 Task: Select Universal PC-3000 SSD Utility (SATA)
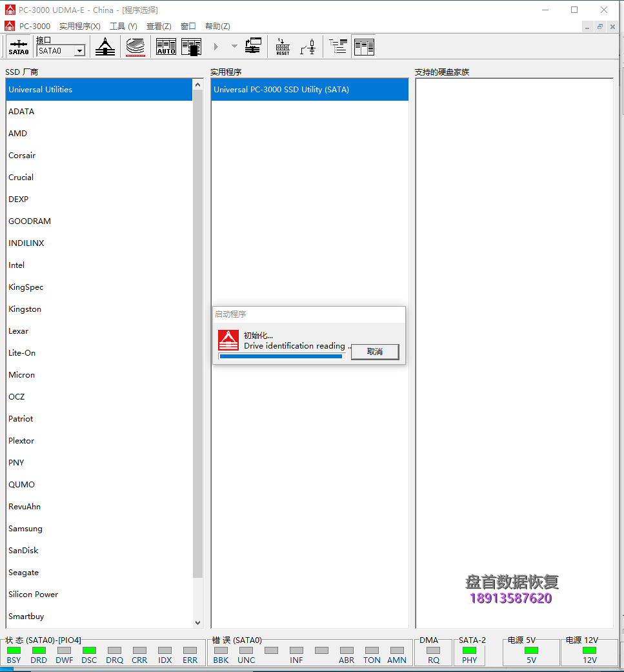click(310, 90)
